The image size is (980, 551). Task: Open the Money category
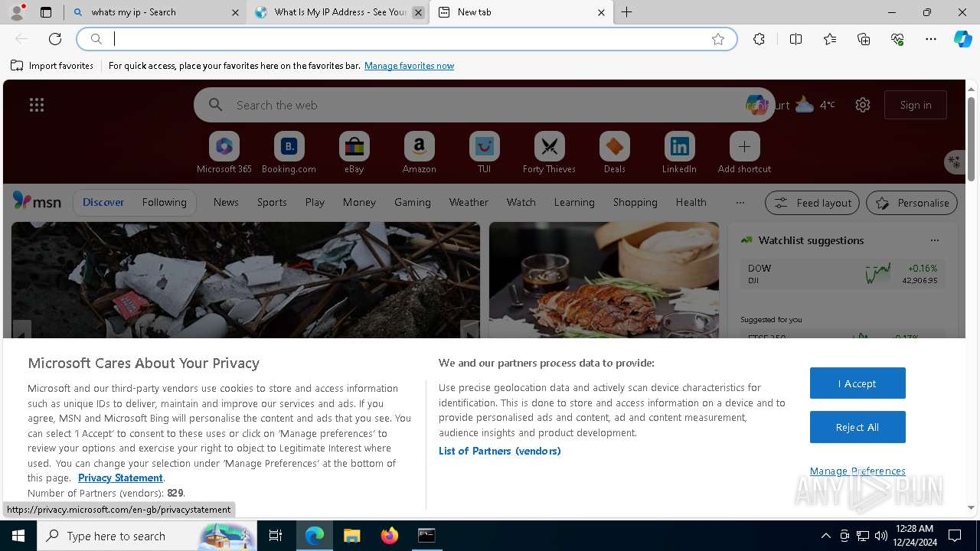click(x=359, y=202)
